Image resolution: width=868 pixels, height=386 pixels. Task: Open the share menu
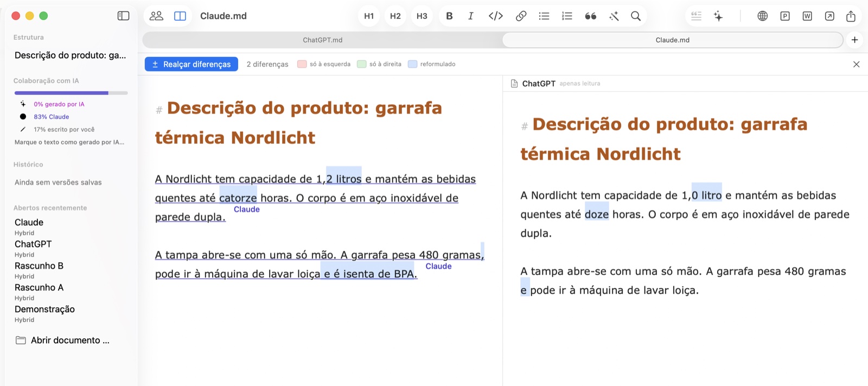coord(851,16)
